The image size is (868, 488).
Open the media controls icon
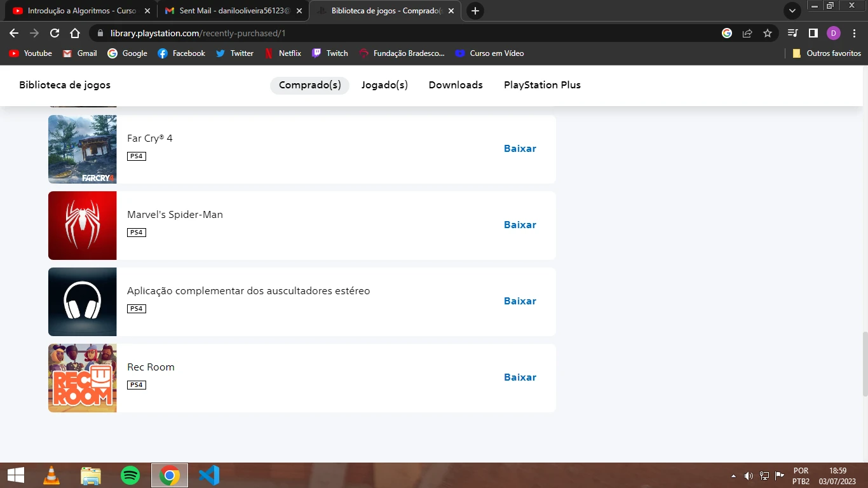click(792, 33)
